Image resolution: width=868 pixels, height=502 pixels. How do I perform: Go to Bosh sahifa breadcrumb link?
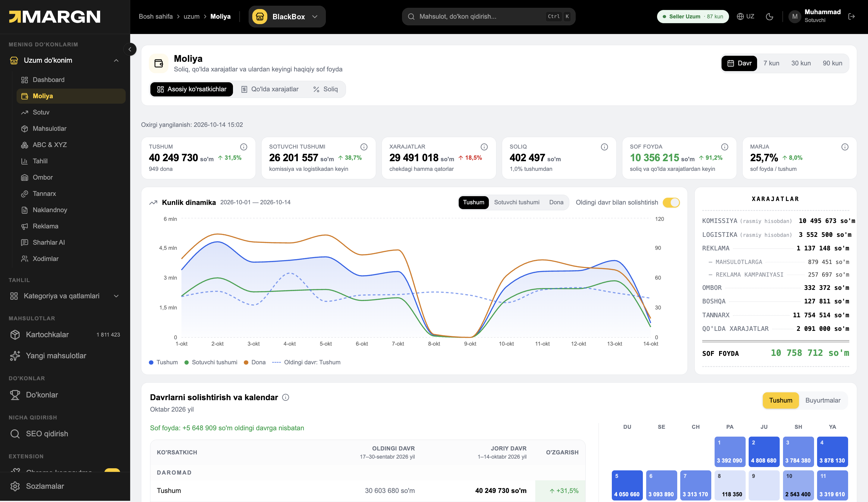point(156,17)
